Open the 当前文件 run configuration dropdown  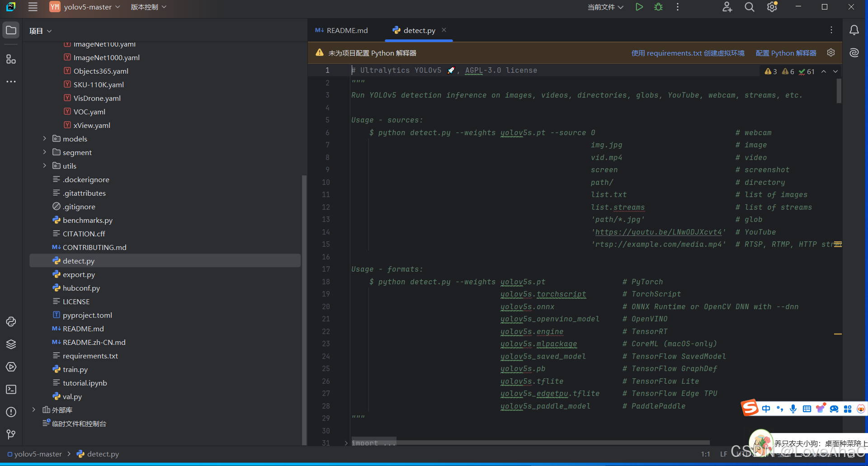(605, 7)
